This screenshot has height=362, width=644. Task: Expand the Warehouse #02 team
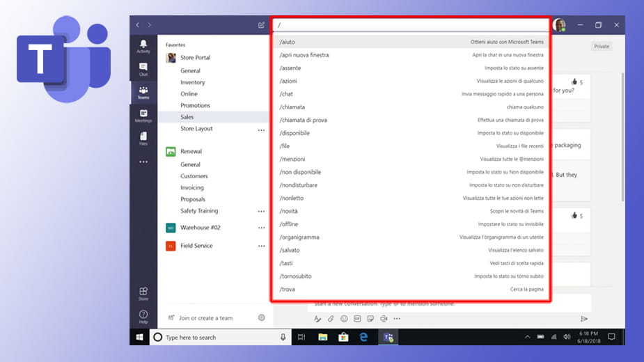coord(201,227)
